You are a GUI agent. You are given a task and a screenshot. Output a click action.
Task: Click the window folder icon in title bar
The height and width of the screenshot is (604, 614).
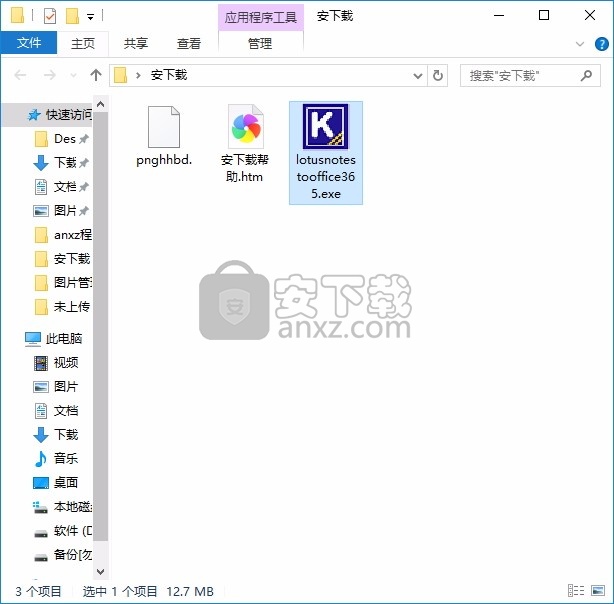click(x=17, y=16)
